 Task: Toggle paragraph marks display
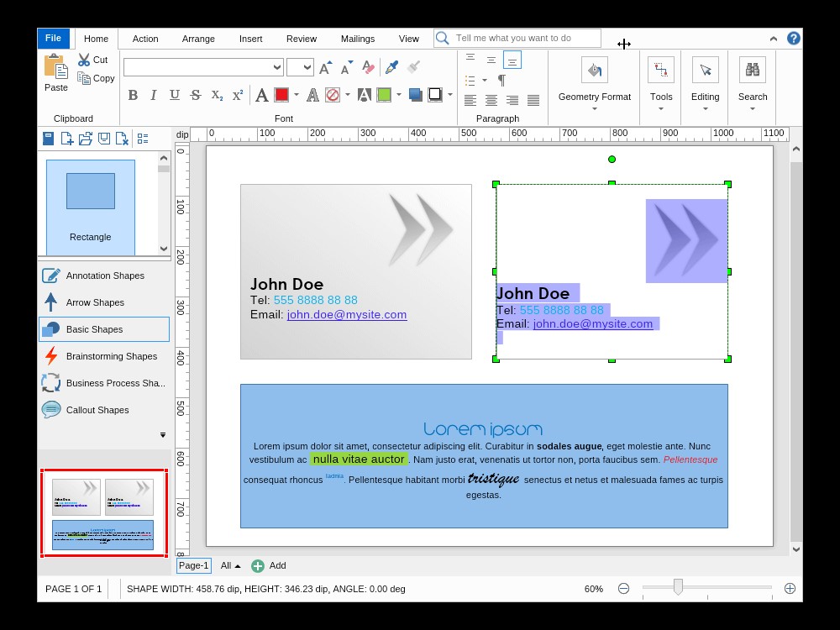tap(501, 81)
